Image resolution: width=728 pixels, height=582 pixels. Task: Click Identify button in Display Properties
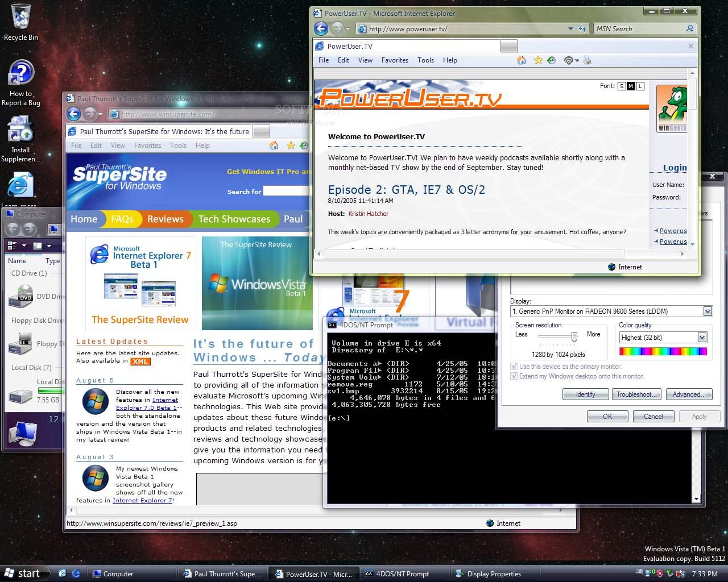point(585,394)
